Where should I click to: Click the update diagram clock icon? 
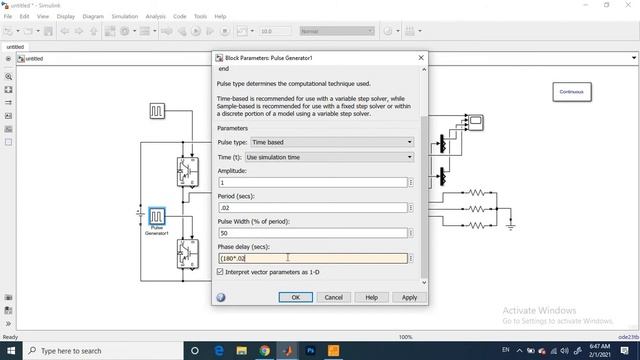point(388,31)
